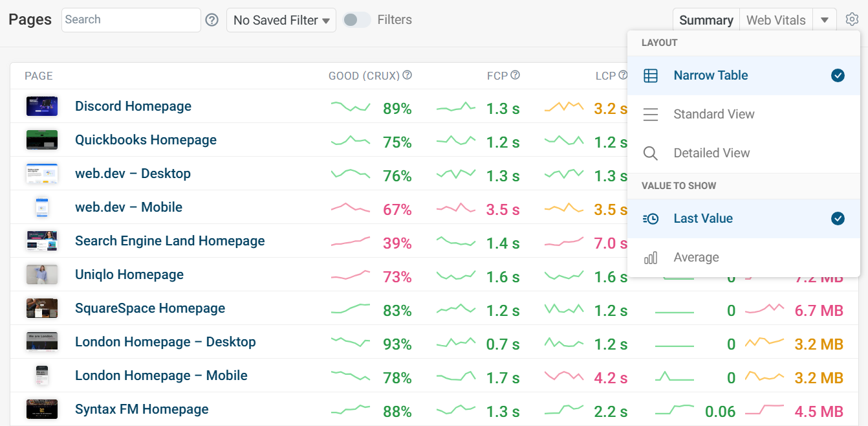Open the help icon next to the search box

tap(212, 19)
